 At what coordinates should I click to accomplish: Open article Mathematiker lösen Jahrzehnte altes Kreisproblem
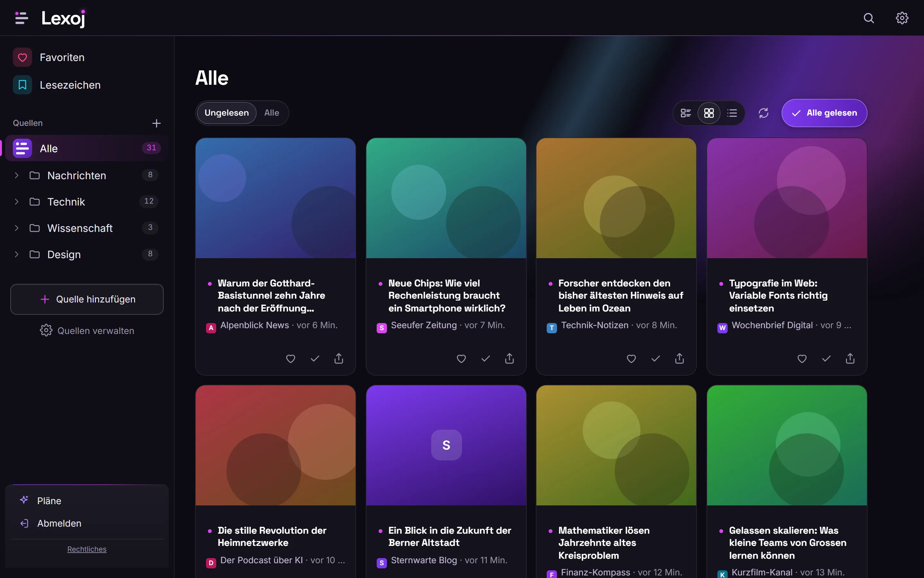604,542
